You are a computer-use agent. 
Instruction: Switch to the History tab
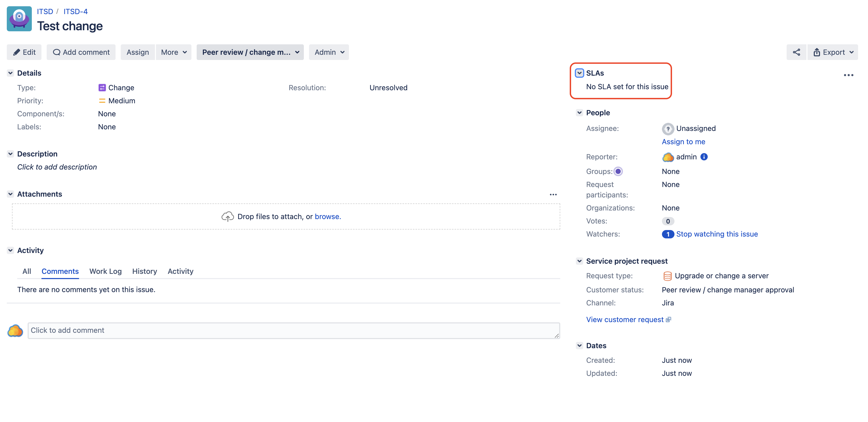(x=144, y=271)
